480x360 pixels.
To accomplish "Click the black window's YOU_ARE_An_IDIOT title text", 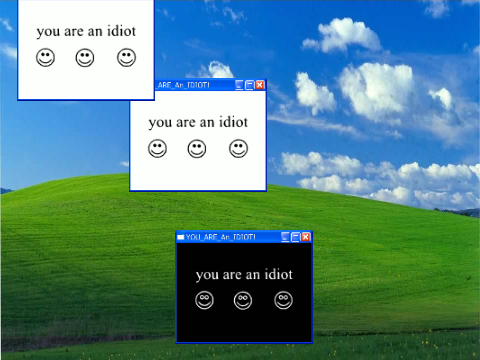I will click(x=221, y=237).
